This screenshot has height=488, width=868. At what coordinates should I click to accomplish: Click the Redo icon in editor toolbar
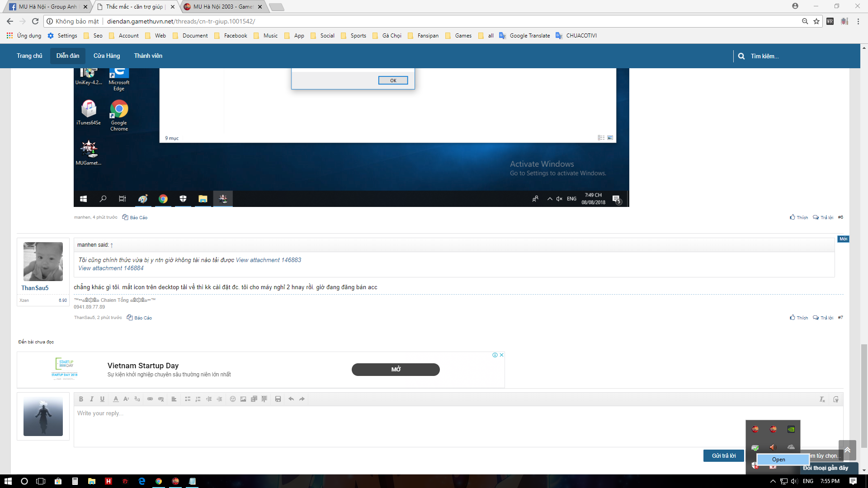tap(302, 399)
